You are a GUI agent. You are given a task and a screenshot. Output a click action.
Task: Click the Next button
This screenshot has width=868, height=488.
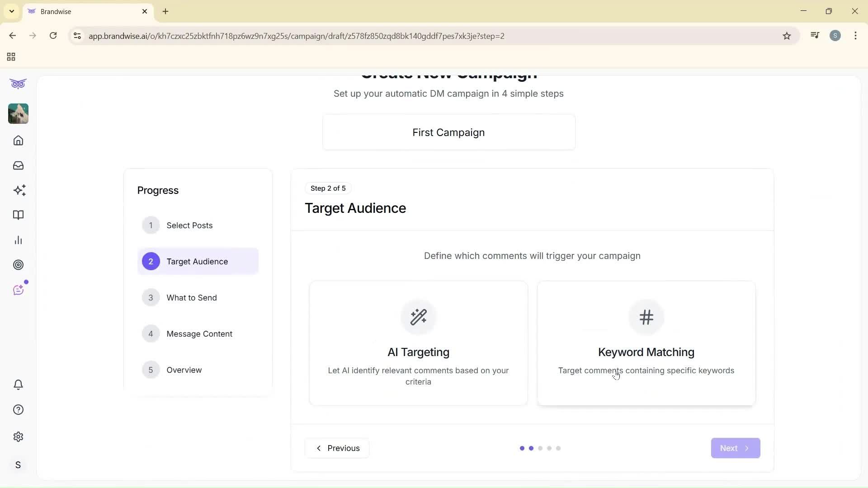(735, 448)
